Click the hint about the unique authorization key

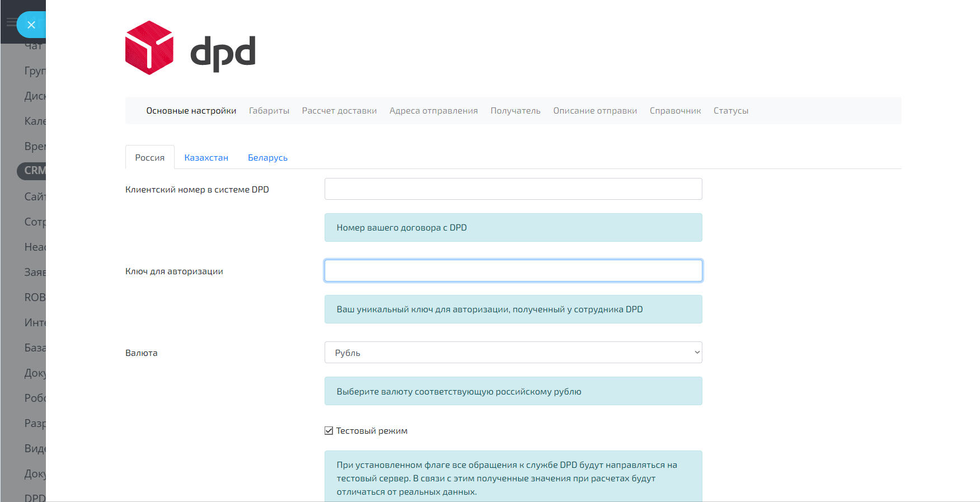[x=490, y=309]
